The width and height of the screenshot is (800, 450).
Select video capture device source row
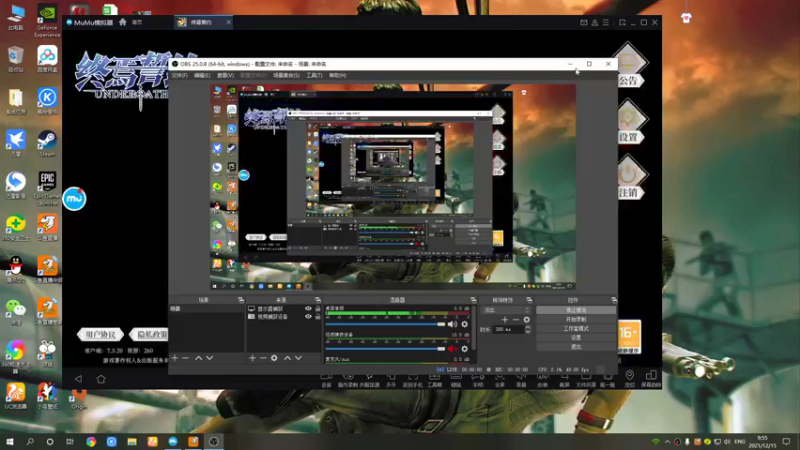coord(284,316)
